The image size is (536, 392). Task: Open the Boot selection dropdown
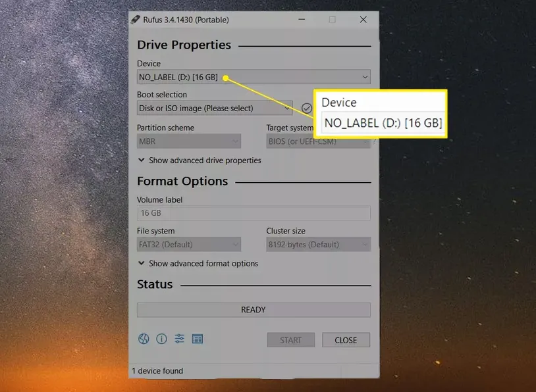(x=215, y=109)
